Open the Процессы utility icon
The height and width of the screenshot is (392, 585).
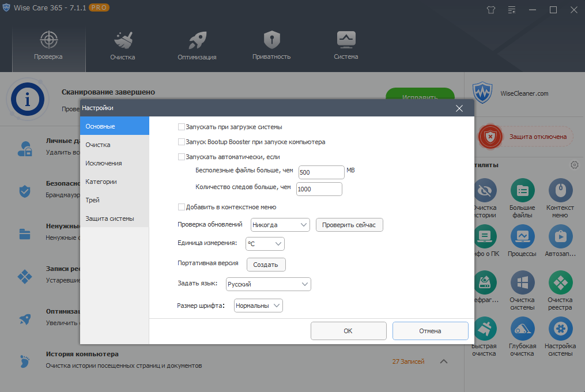522,237
